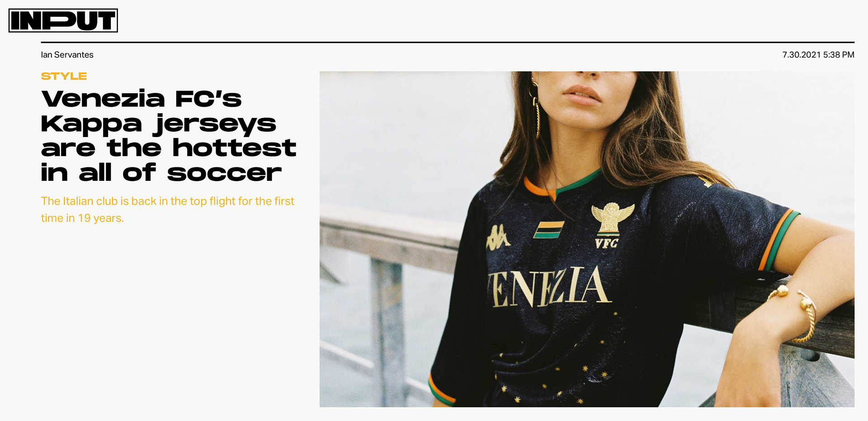868x421 pixels.
Task: Click the black divider line below logo
Action: pos(448,42)
